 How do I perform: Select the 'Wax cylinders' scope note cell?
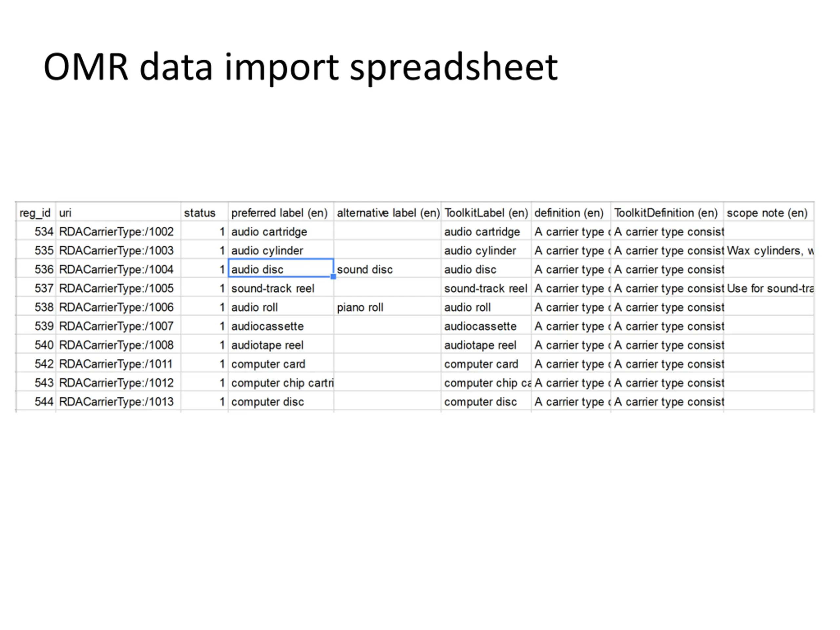[x=768, y=250]
